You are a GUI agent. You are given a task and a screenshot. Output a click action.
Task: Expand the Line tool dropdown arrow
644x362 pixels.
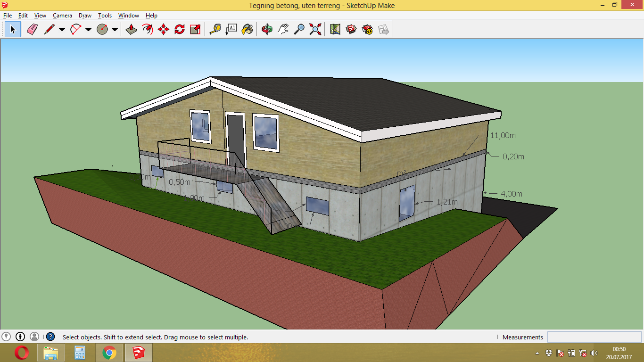click(x=62, y=29)
